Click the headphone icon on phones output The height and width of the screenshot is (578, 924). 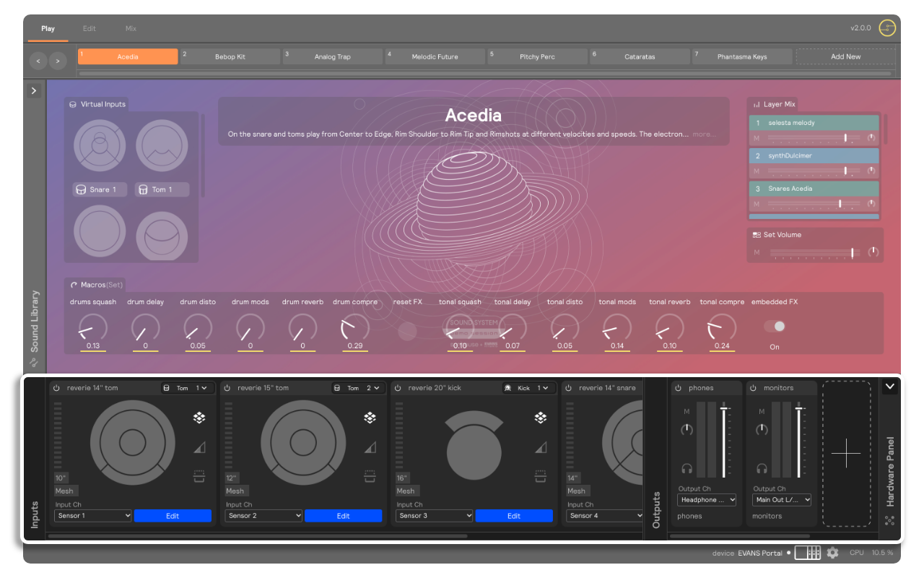coord(687,468)
